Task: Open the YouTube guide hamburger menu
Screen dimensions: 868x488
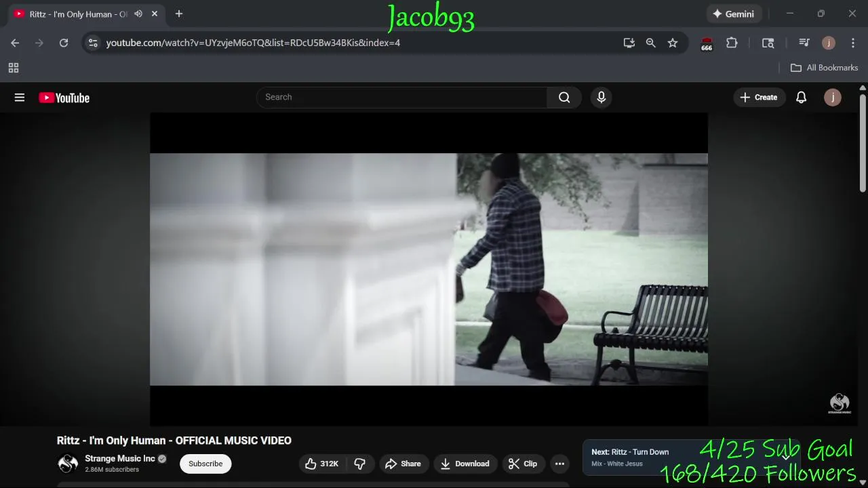Action: pos(20,98)
